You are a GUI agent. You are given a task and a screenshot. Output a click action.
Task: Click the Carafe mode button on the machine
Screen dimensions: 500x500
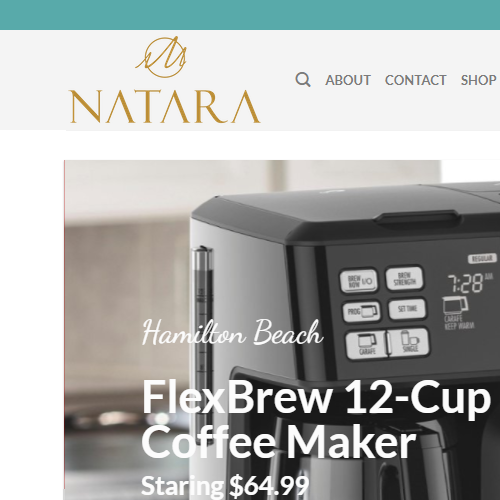tap(367, 345)
